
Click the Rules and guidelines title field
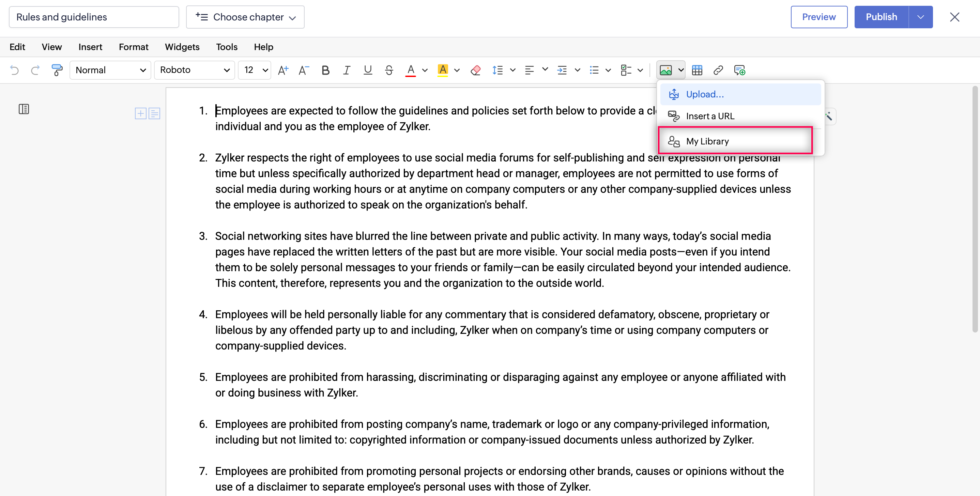[x=94, y=17]
